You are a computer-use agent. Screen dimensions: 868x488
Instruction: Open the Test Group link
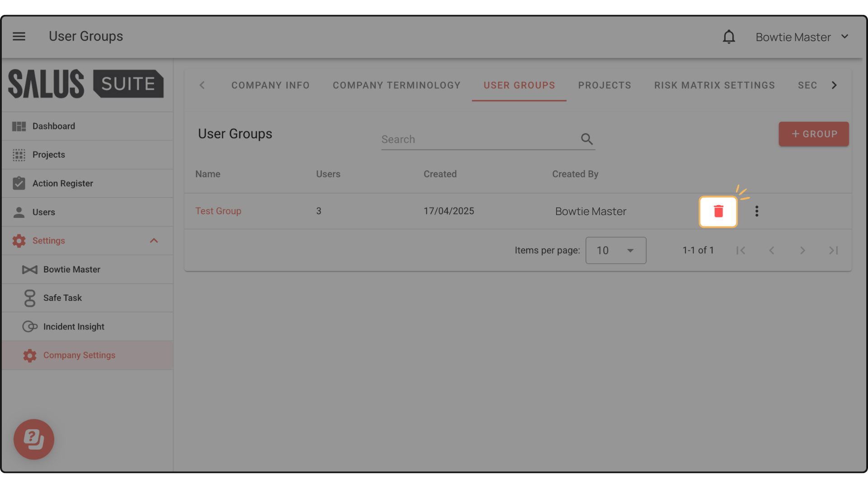tap(218, 211)
